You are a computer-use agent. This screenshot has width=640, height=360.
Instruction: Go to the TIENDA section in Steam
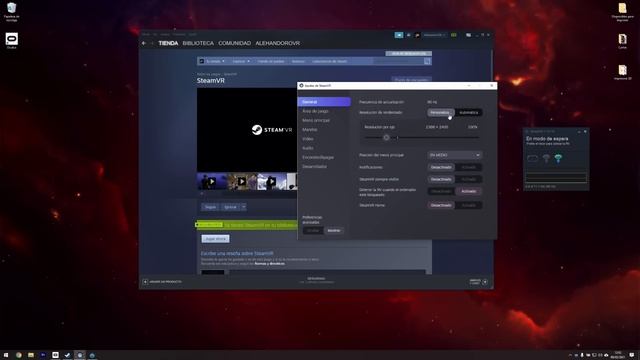click(x=168, y=43)
